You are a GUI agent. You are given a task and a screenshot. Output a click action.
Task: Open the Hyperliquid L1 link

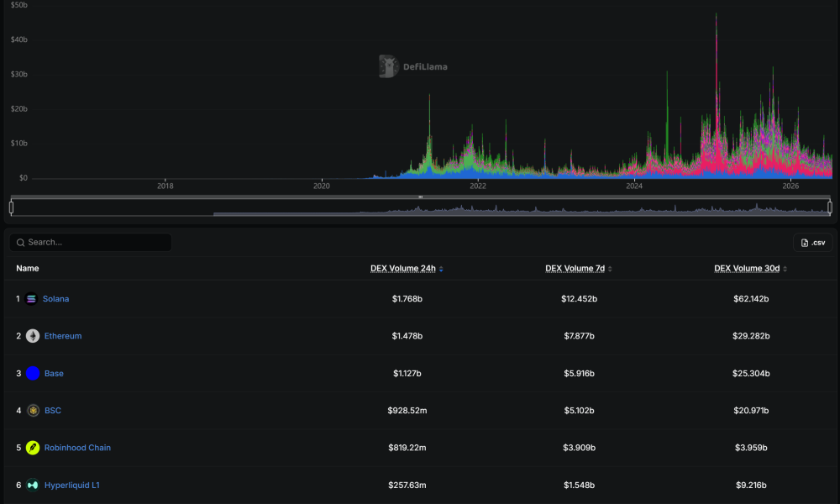point(71,486)
